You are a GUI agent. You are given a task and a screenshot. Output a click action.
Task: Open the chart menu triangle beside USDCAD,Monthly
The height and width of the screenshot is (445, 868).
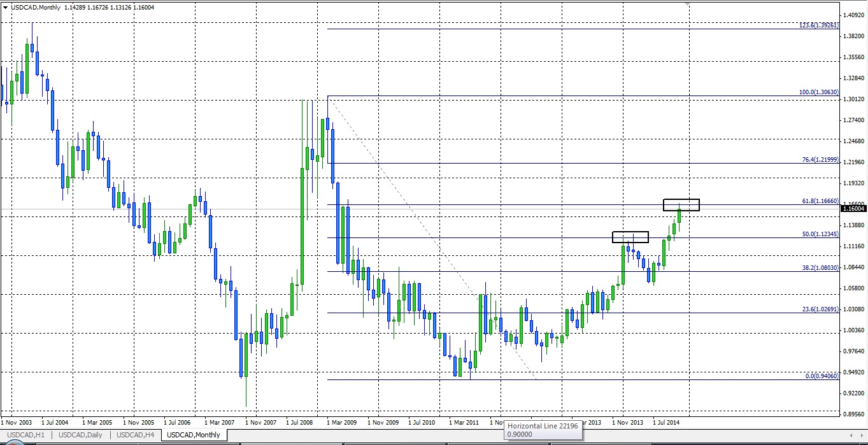4,8
